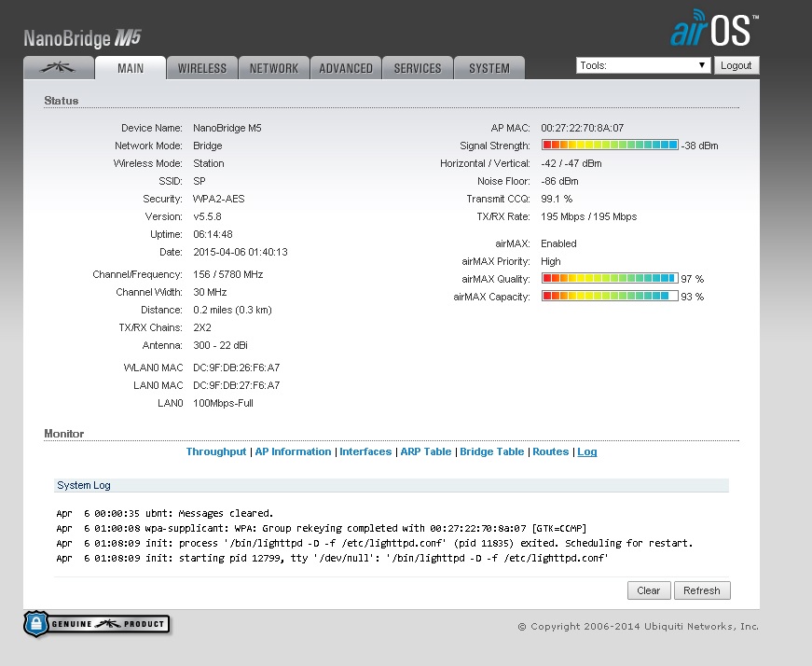Viewport: 812px width, 666px height.
Task: Click the airMAX Quality bar
Action: [610, 278]
